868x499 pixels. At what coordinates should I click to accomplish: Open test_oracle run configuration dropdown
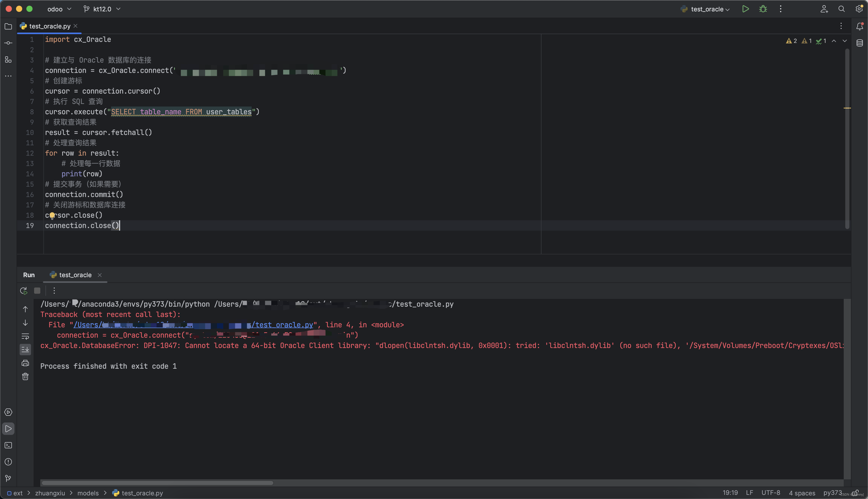pyautogui.click(x=705, y=9)
